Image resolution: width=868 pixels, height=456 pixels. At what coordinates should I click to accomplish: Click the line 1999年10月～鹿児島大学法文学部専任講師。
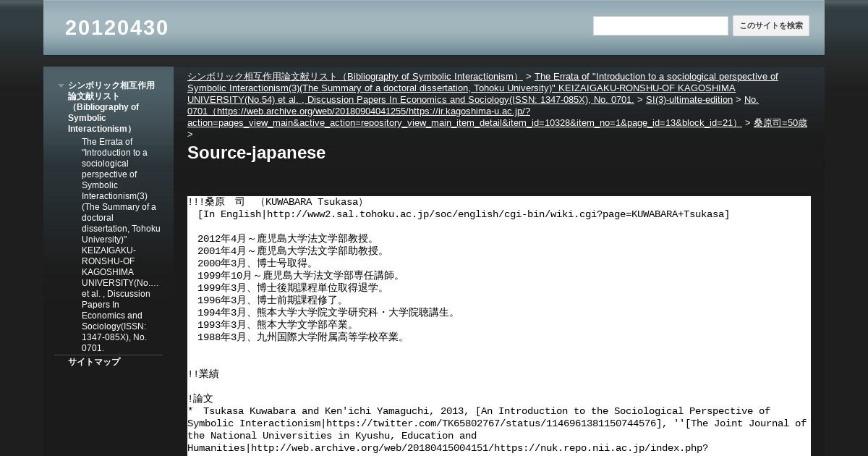click(299, 276)
